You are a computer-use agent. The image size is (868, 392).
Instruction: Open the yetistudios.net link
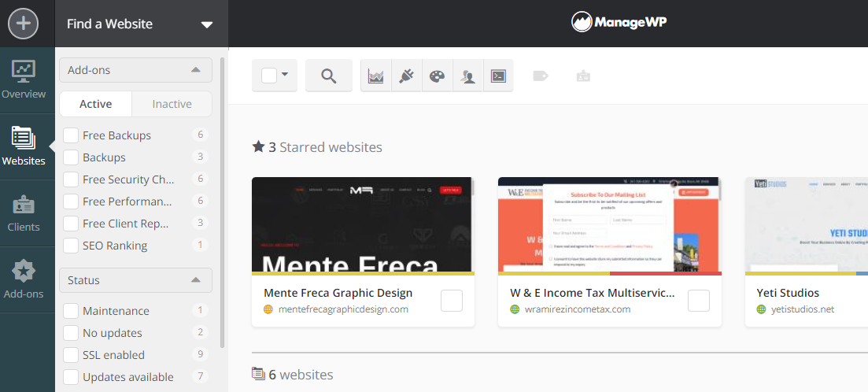(803, 309)
